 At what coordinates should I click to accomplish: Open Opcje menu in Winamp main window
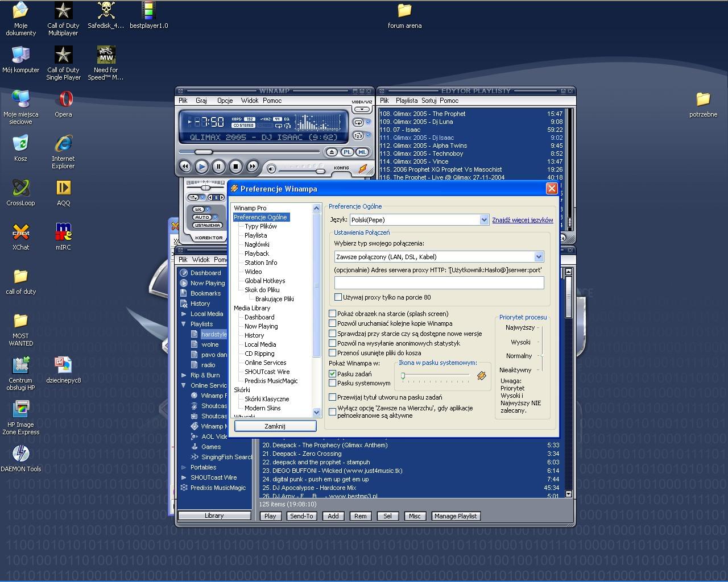point(225,101)
